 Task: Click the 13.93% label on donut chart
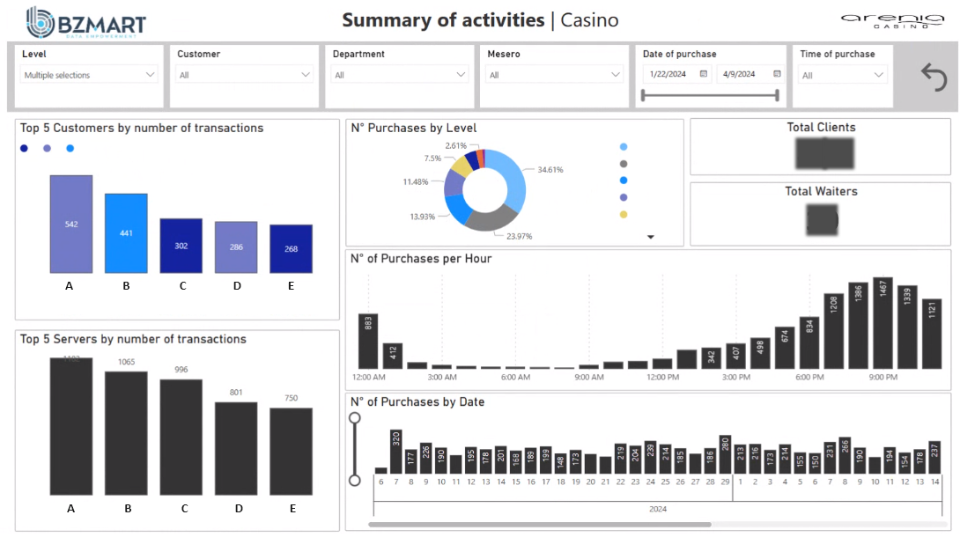(422, 217)
